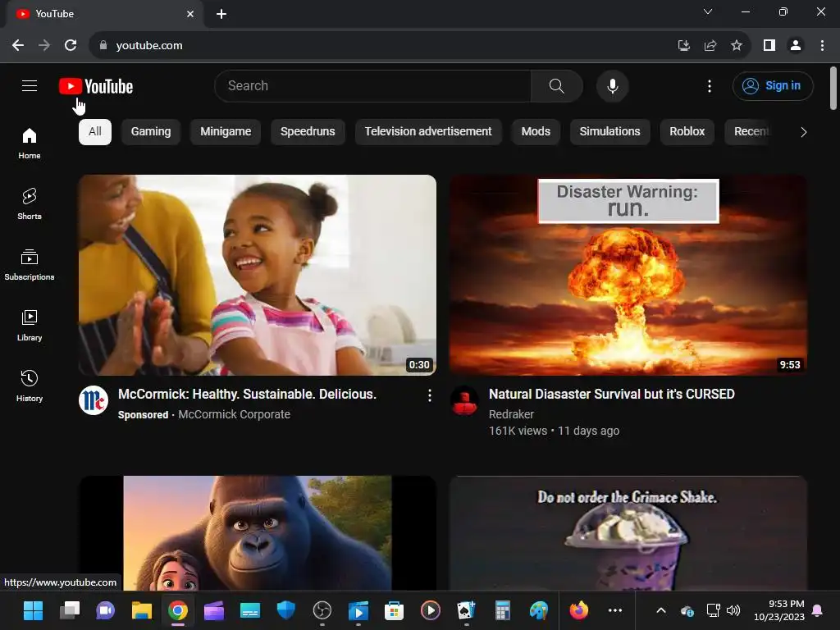Toggle Chrome side panel
The image size is (840, 630).
tap(769, 46)
